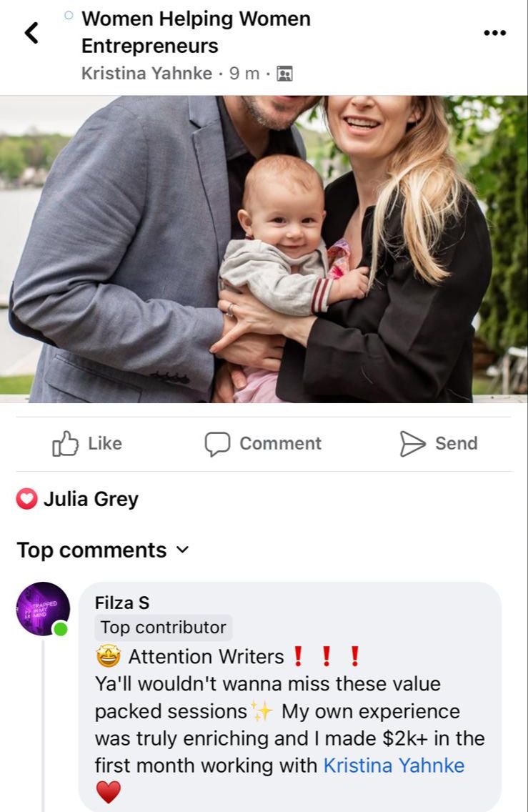Open the family photo in full view
Screen dimensions: 528x812
tap(264, 249)
